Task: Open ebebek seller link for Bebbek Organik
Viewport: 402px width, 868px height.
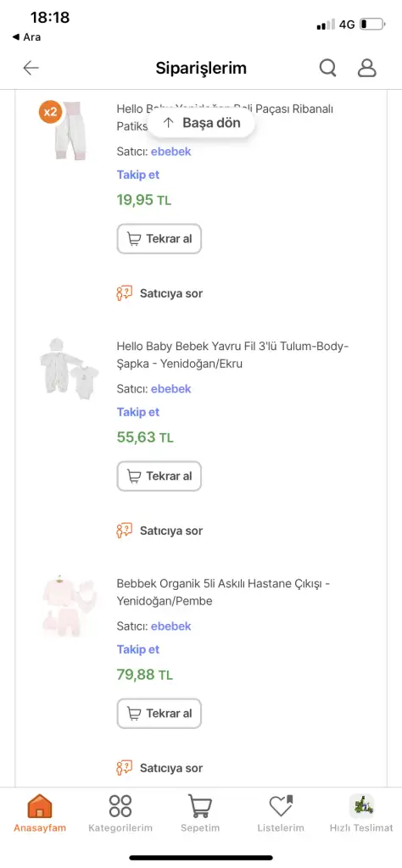Action: tap(171, 626)
